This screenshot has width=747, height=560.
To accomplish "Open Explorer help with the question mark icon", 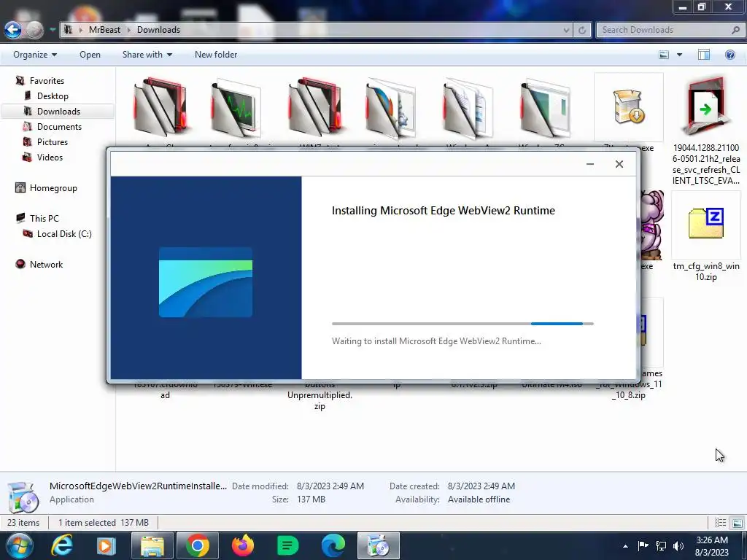I will pyautogui.click(x=729, y=55).
